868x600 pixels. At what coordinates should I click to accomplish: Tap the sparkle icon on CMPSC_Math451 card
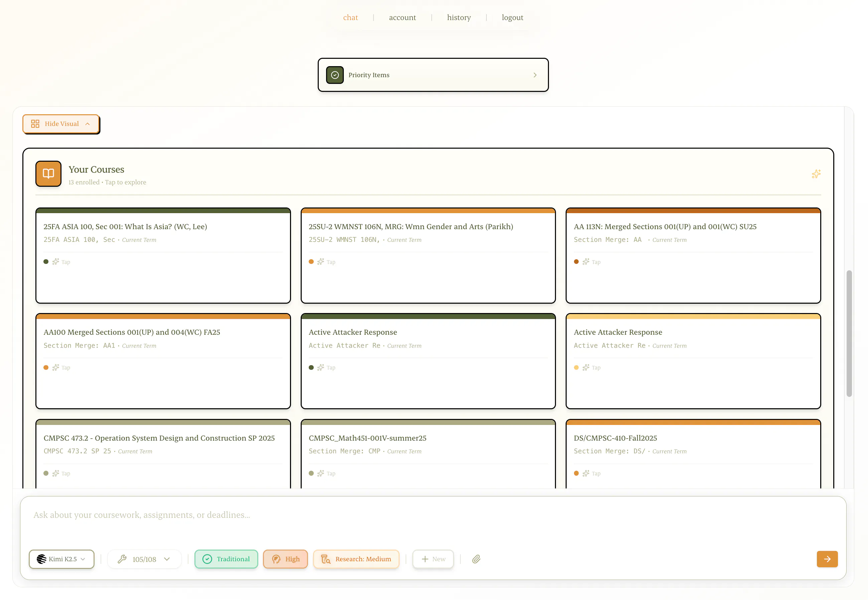[321, 473]
